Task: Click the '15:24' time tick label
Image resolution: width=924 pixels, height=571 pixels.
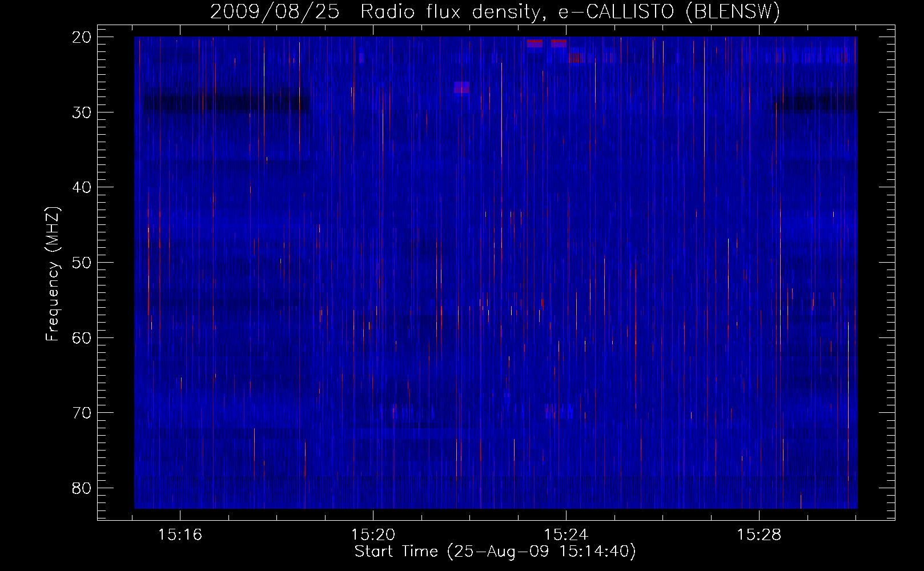Action: click(x=566, y=535)
